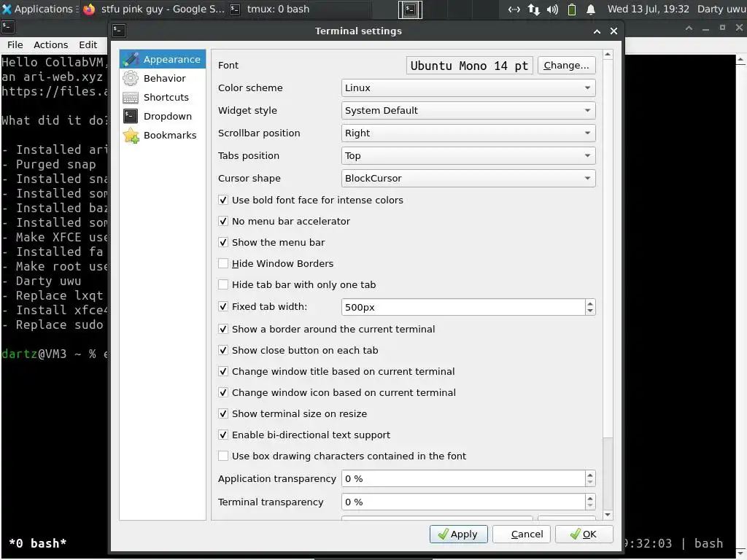Click the terminal window's title bar icon
This screenshot has height=560, width=747.
tap(7, 28)
